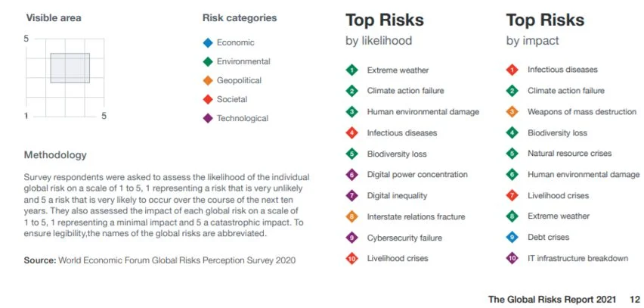Viewport: 644px width, 308px height.
Task: Click the shaded visible area rectangle
Action: coord(70,67)
